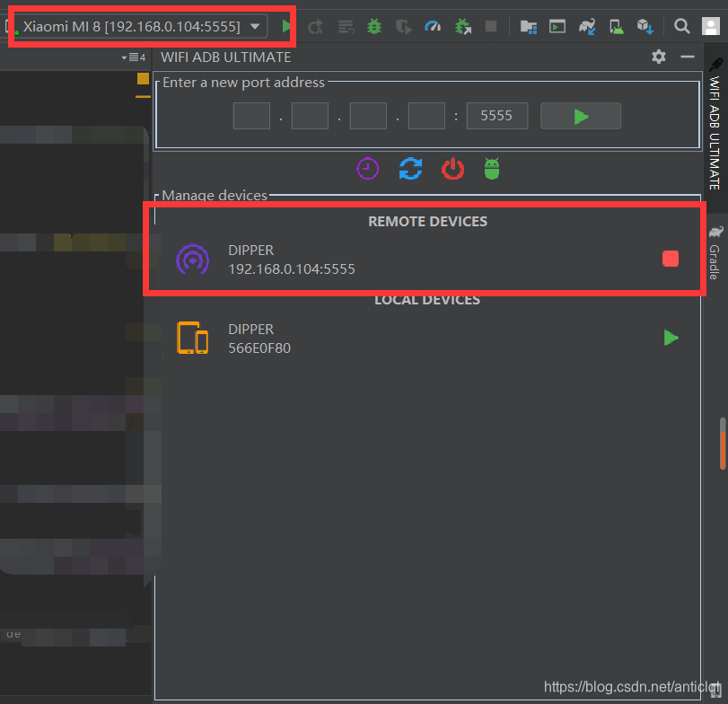Viewport: 728px width, 704px height.
Task: Click REMOTE DEVICES section heading
Action: [x=427, y=222]
